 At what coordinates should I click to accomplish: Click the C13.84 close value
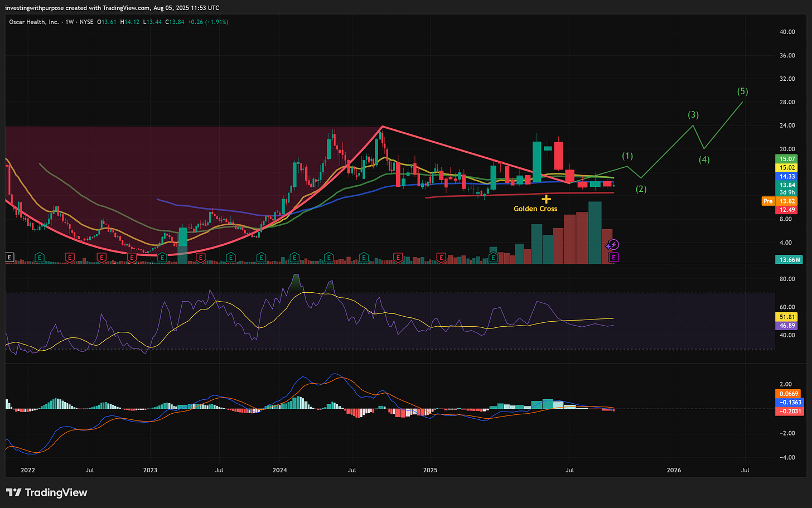(x=175, y=22)
